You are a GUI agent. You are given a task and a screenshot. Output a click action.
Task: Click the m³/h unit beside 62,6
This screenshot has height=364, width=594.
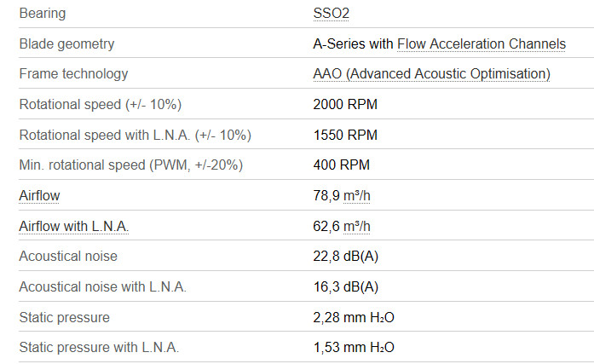[x=357, y=226]
